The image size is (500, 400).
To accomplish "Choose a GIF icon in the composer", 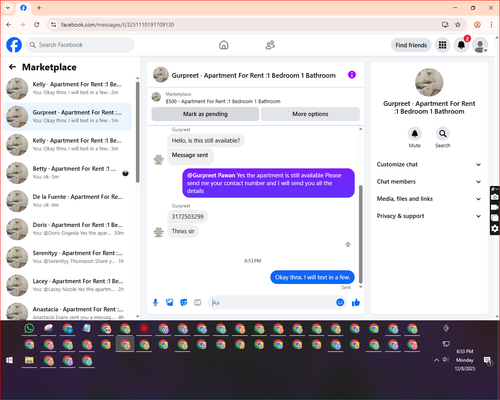I will [x=198, y=302].
